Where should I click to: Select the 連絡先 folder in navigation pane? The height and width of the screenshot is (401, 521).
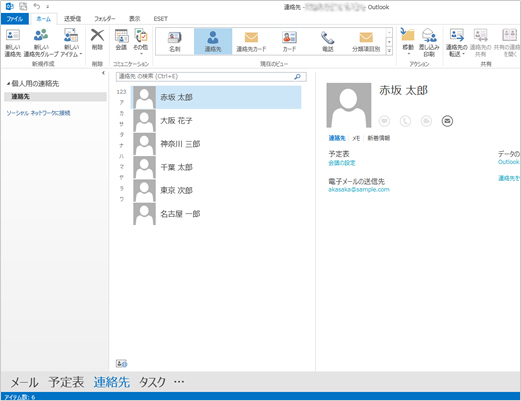tap(55, 97)
